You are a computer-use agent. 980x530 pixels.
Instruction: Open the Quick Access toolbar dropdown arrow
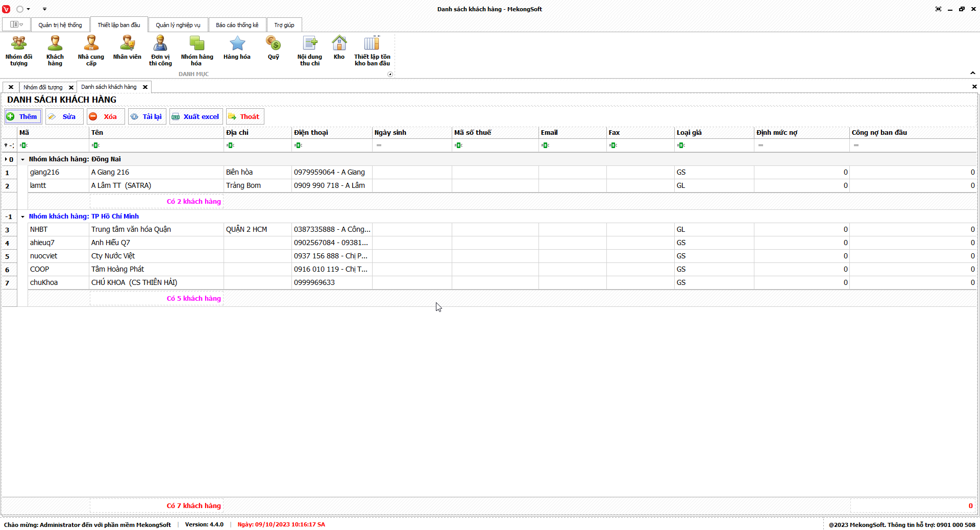(x=44, y=9)
